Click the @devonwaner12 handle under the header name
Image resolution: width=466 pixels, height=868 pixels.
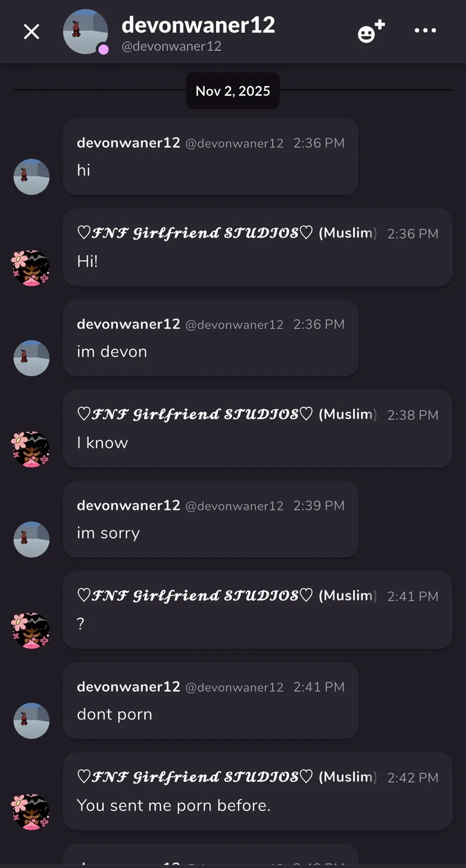pos(171,46)
